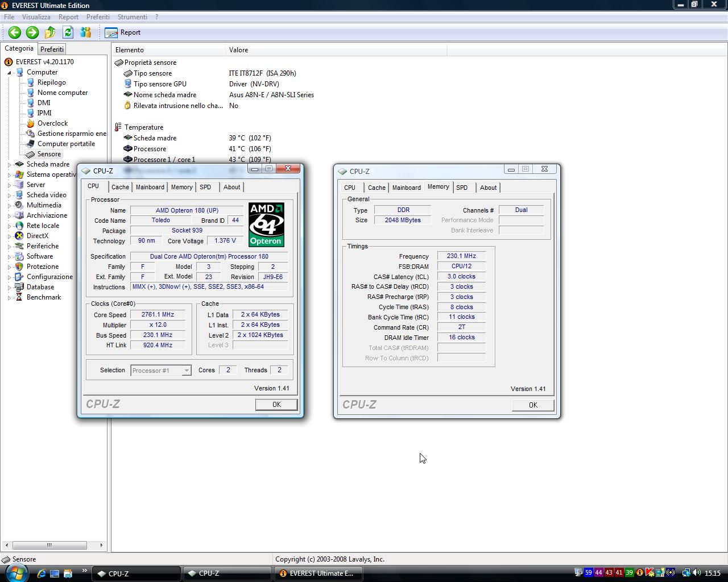The width and height of the screenshot is (728, 582).
Task: Click the orange EVEREST info icon in the tray
Action: tap(639, 573)
